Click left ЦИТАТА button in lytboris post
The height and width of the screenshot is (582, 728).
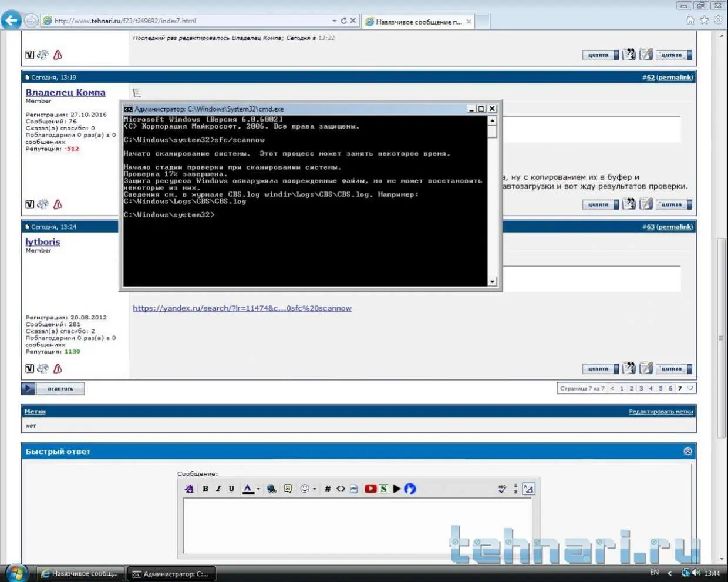click(601, 369)
